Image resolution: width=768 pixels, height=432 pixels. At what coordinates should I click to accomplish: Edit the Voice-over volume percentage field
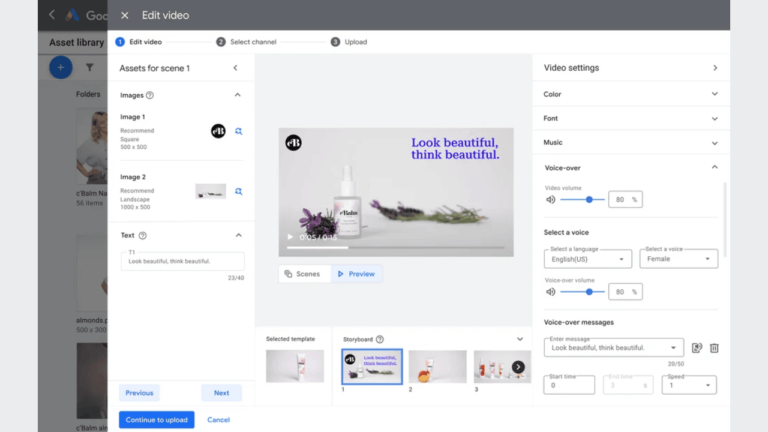625,292
